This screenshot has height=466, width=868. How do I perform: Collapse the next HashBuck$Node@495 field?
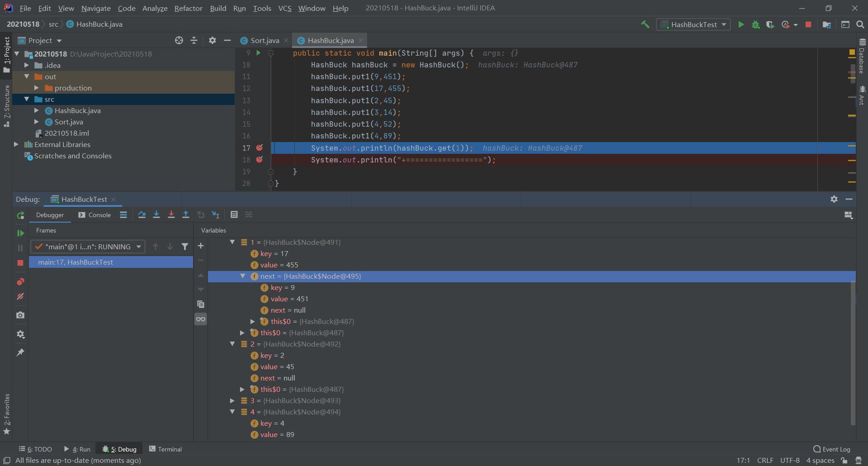tap(243, 276)
